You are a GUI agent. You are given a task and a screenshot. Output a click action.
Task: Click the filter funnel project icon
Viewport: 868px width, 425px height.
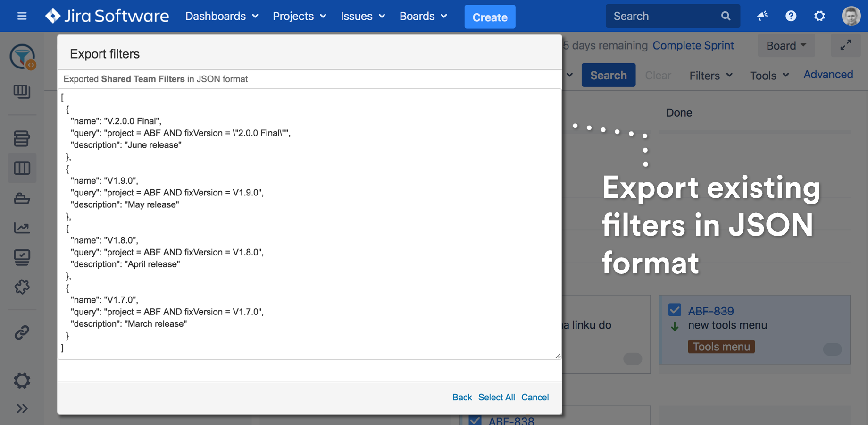point(22,57)
